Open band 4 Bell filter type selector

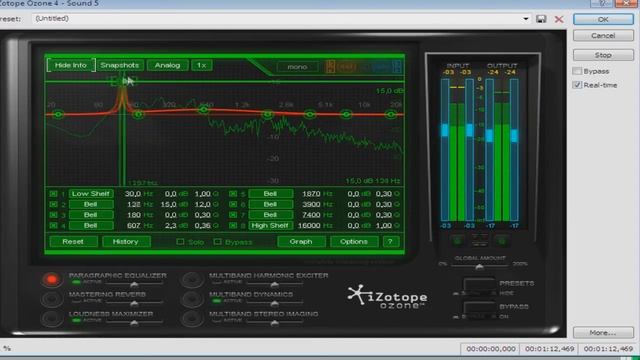coord(91,226)
